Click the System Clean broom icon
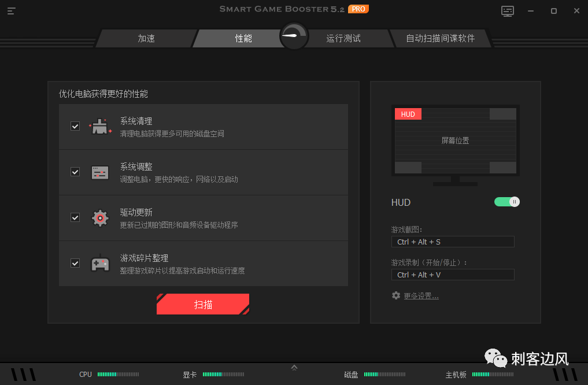 100,127
